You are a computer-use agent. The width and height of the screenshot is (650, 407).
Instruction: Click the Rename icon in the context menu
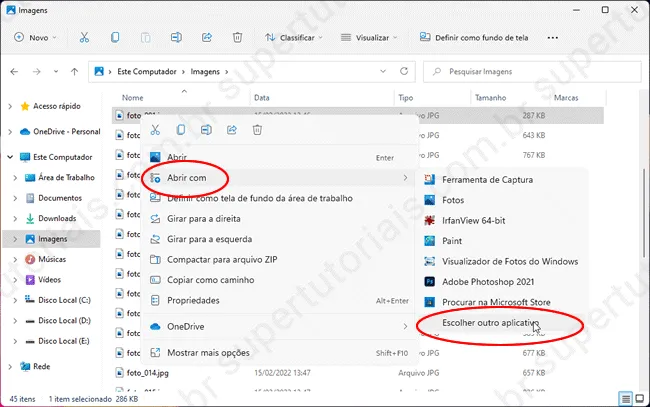206,130
